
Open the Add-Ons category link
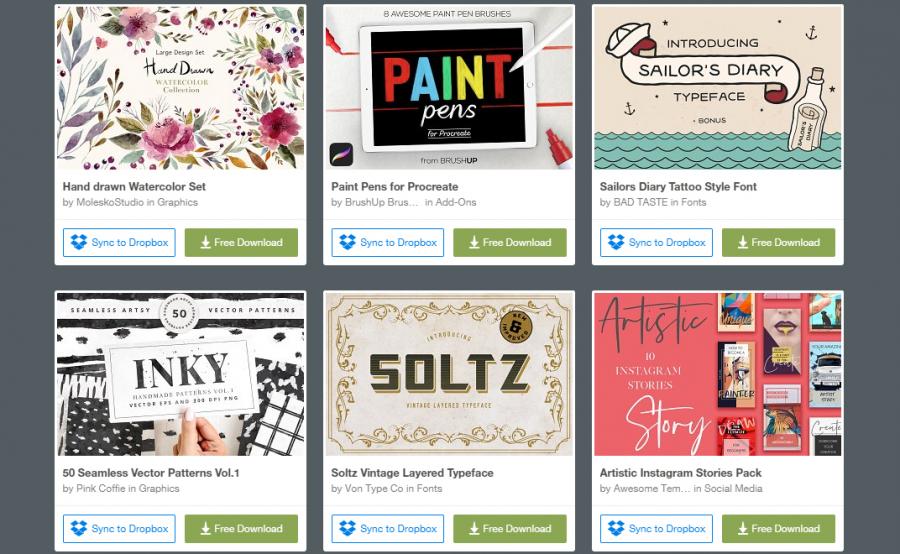[x=456, y=202]
